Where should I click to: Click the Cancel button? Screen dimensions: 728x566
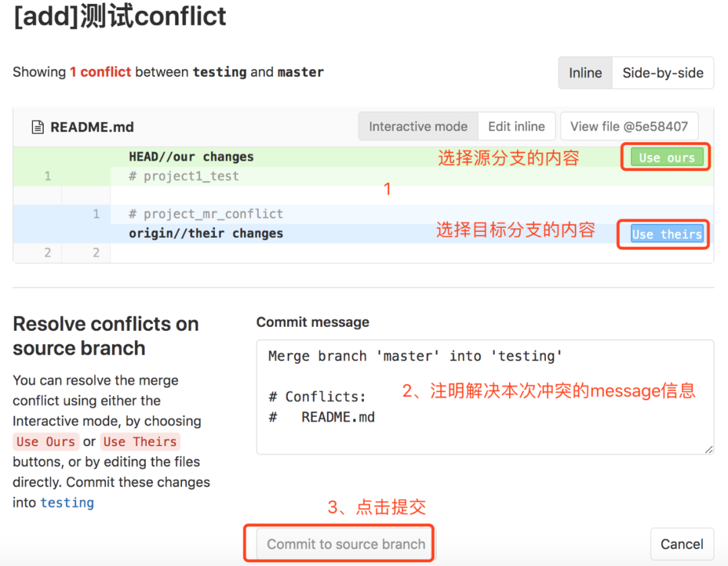tap(682, 543)
